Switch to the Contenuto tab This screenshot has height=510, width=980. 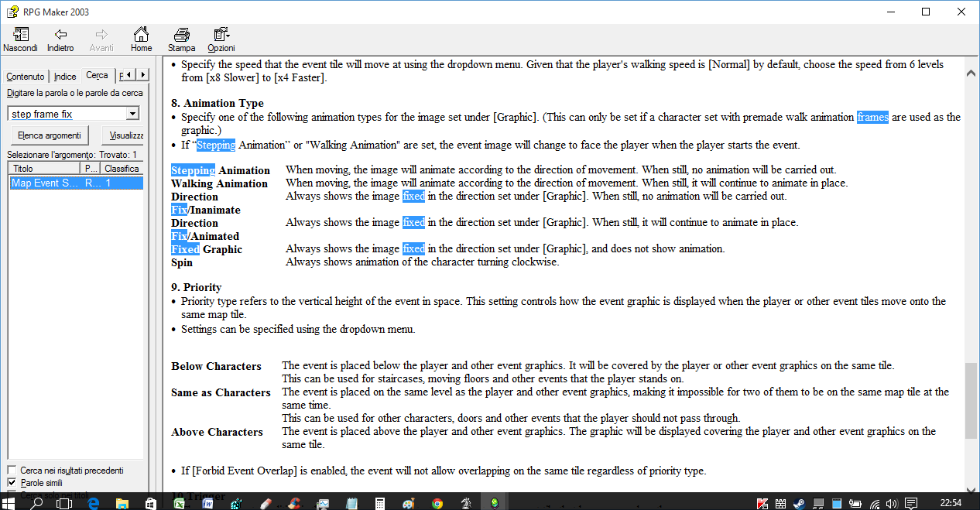(26, 77)
